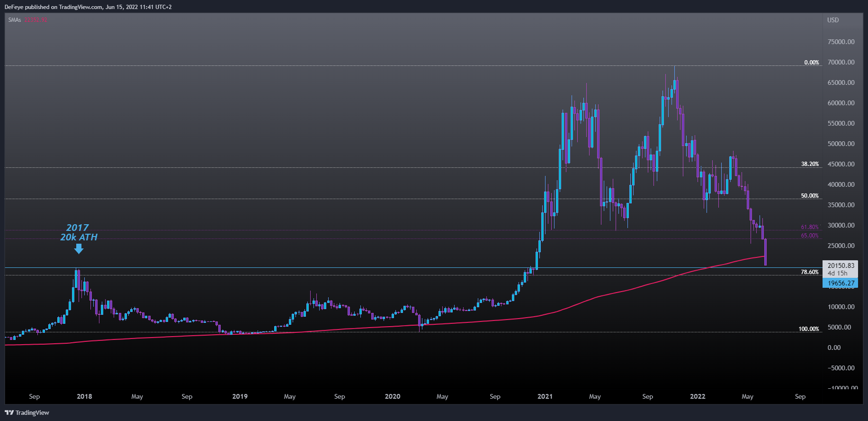Click the published header 'DeFeye published on TradingView.com'
Viewport: 868px width, 421px height.
click(54, 7)
